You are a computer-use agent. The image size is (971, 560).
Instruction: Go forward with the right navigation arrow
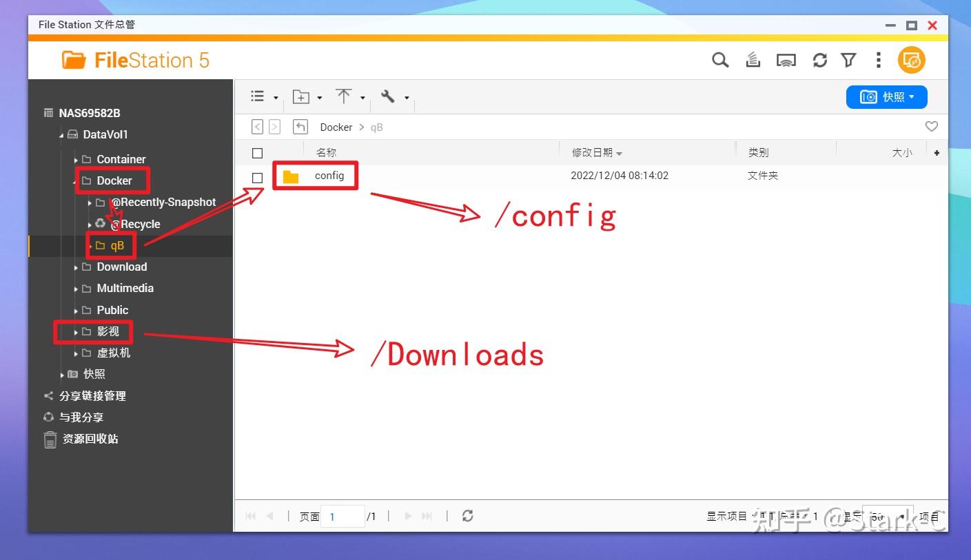(x=274, y=127)
